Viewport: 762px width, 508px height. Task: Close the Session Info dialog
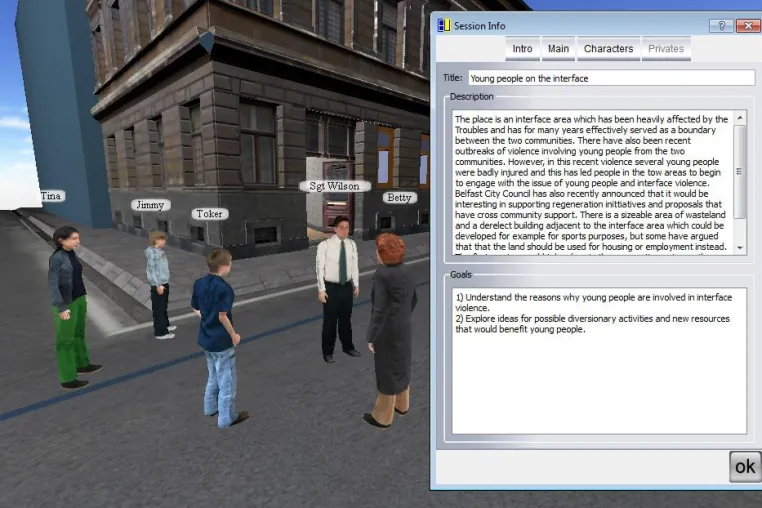748,26
